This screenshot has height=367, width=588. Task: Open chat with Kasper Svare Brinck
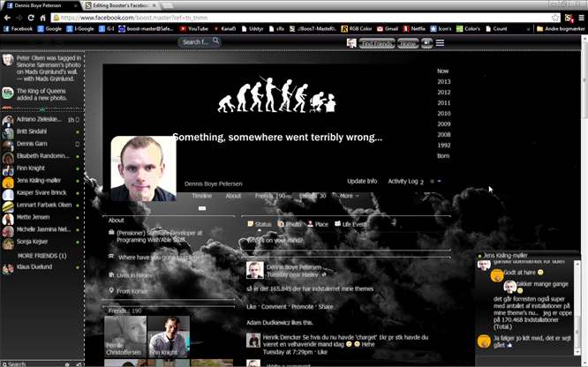coord(41,192)
